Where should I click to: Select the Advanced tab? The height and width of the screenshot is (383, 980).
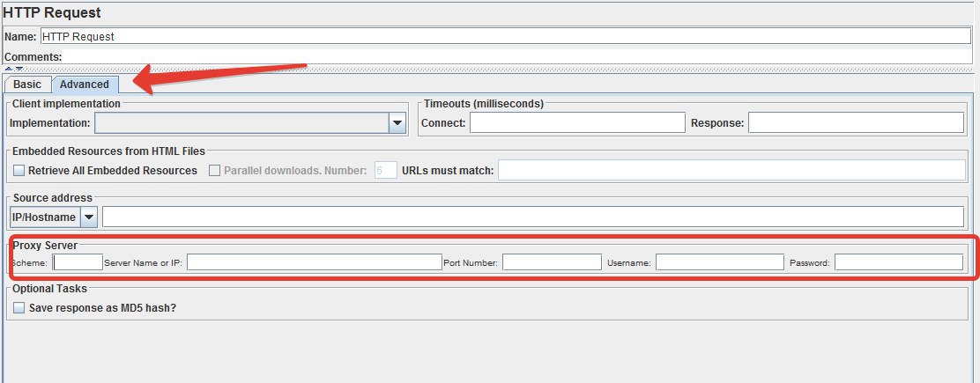tap(85, 85)
